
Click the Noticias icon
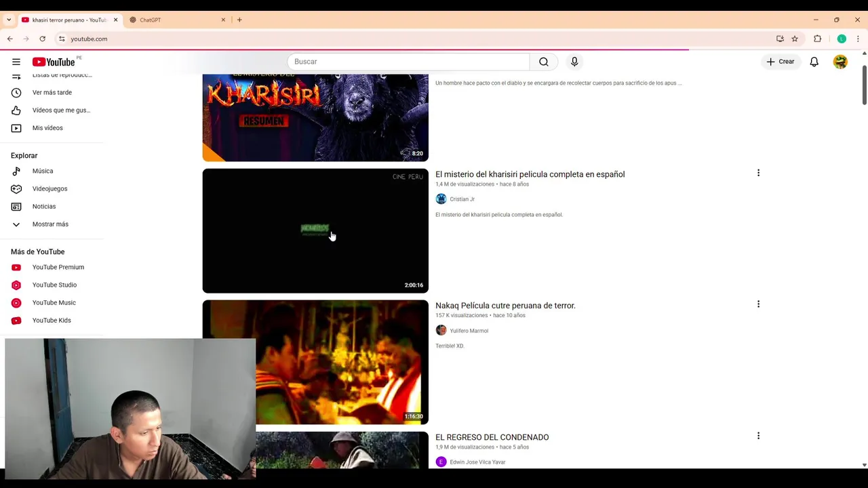coord(16,206)
